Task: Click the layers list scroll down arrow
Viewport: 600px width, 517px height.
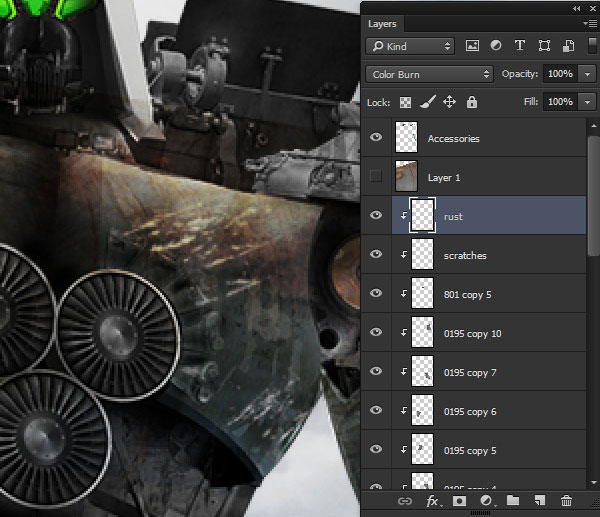Action: point(593,483)
